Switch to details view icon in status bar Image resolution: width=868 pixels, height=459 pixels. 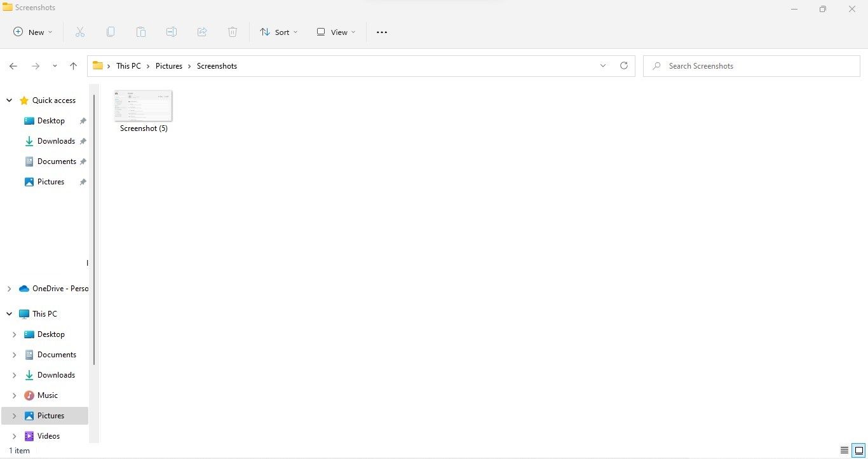coord(844,450)
